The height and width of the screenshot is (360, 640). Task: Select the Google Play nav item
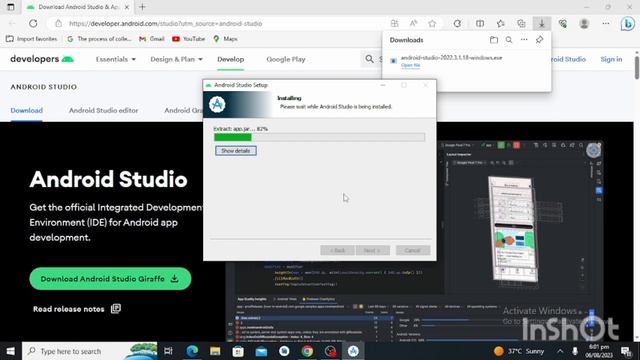pos(286,59)
